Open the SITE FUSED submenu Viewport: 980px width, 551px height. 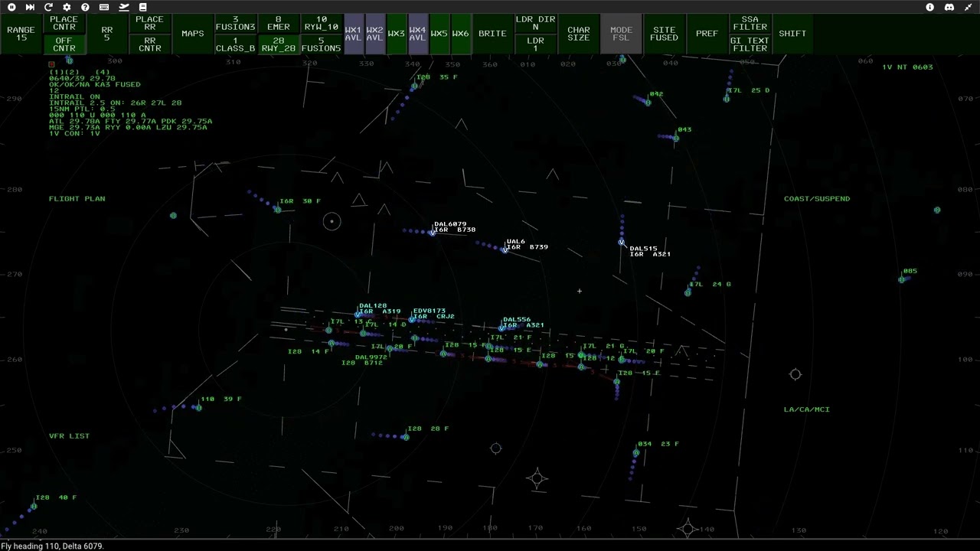click(665, 34)
